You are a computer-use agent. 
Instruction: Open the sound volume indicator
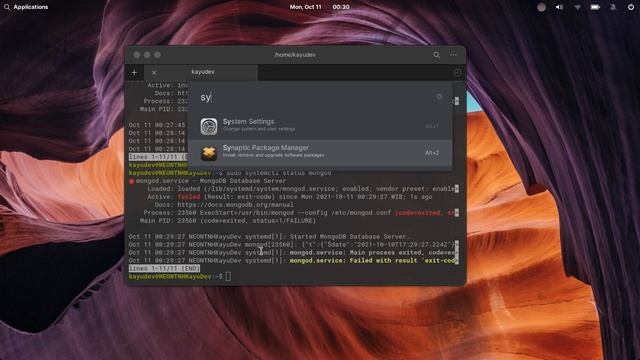point(559,7)
